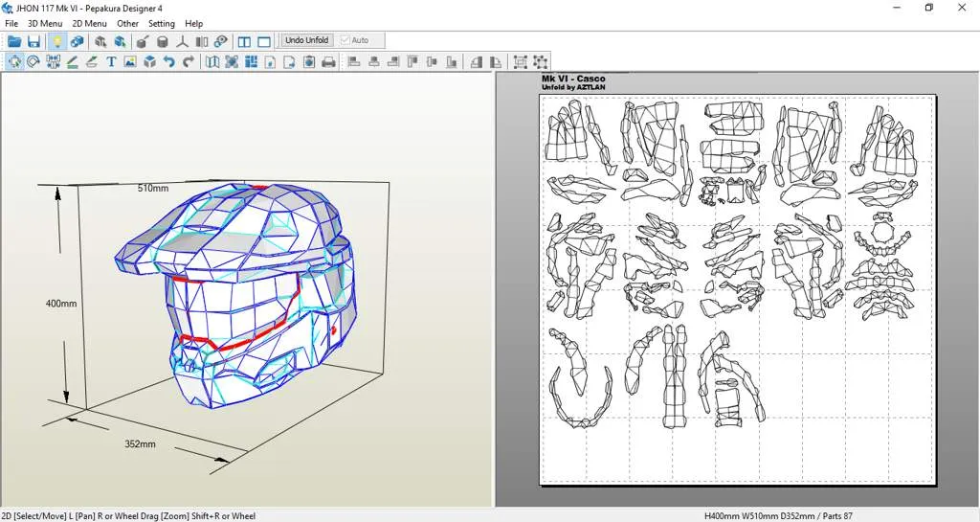Open the Help menu
This screenshot has width=980, height=522.
click(x=193, y=23)
